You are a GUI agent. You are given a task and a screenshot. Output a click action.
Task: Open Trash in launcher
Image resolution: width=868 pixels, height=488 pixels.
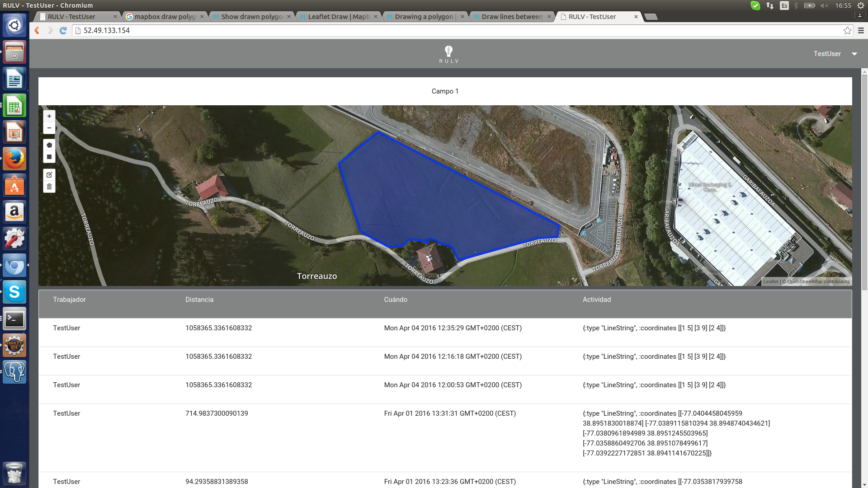(14, 474)
